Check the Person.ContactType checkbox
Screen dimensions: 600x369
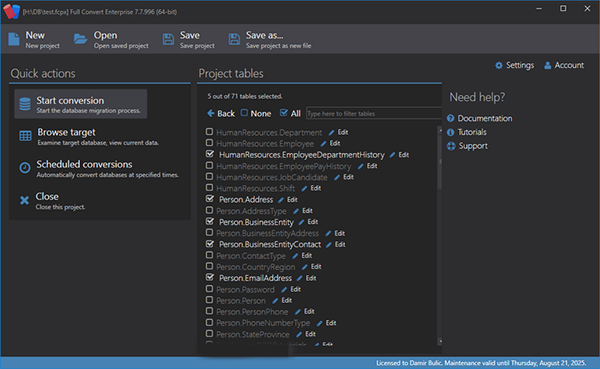[209, 255]
